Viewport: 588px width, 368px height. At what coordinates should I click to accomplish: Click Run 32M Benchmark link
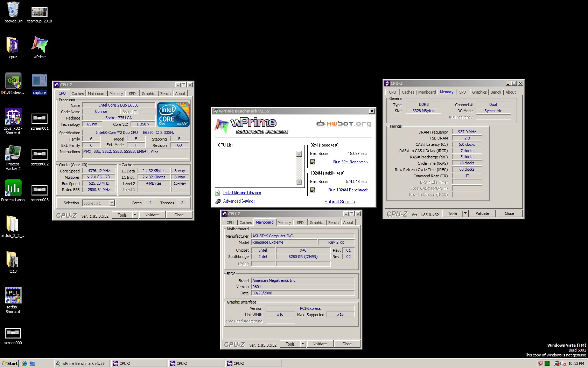coord(351,162)
